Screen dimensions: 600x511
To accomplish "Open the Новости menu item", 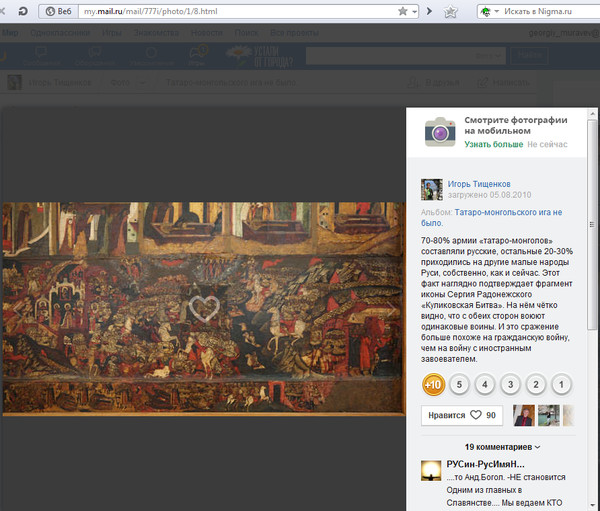I will click(207, 33).
